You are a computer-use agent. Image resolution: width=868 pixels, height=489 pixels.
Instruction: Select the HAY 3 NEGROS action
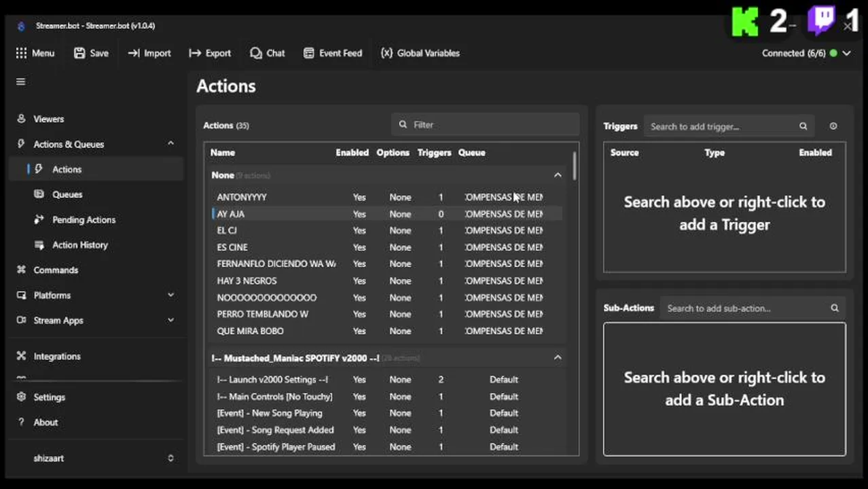(x=386, y=280)
